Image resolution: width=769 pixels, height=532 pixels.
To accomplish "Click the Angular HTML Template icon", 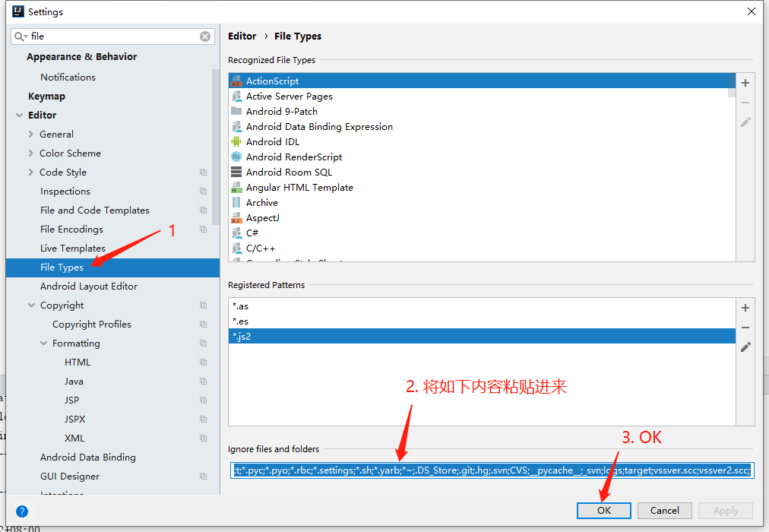I will (x=236, y=187).
